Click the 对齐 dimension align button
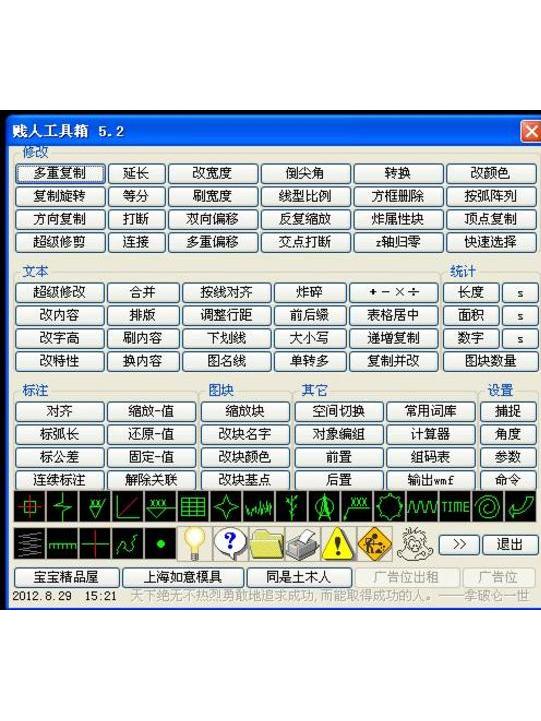This screenshot has height=721, width=541. pos(60,411)
